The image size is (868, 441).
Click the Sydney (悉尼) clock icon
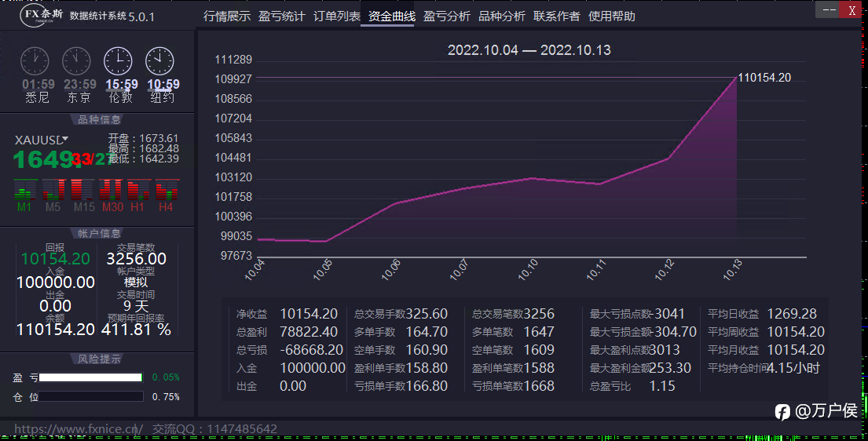coord(35,61)
